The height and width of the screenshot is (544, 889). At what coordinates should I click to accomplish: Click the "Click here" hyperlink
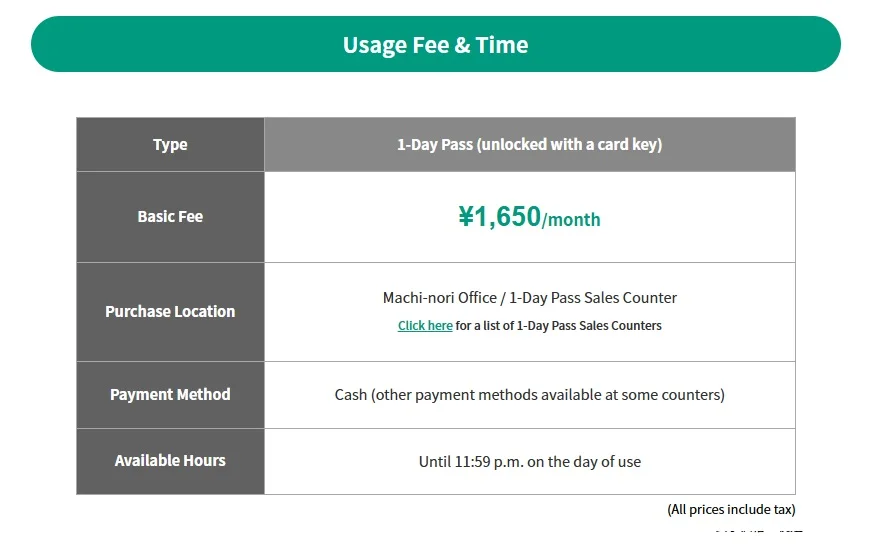[425, 326]
